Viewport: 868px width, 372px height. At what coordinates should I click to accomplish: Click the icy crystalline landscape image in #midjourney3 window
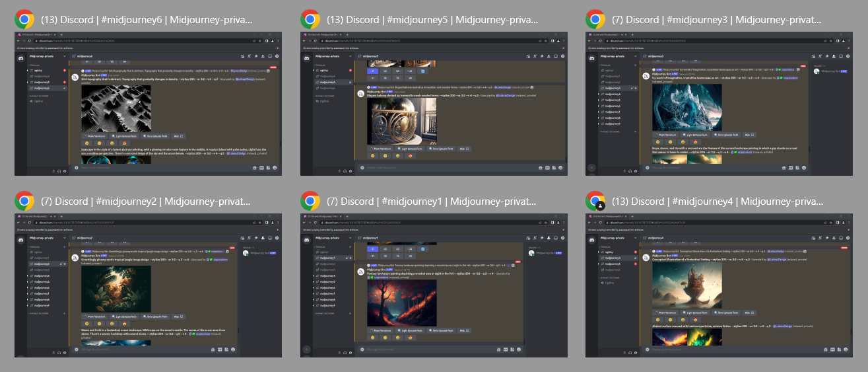click(686, 108)
